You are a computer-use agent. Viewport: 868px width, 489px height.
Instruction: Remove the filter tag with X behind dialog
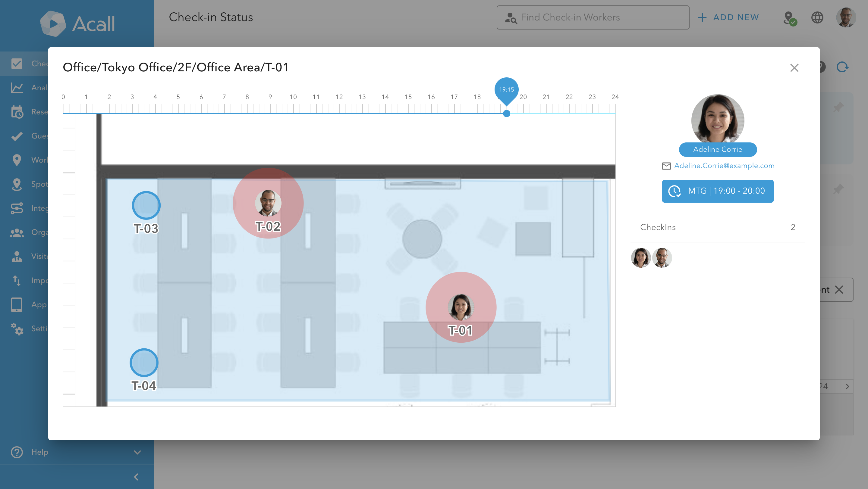[839, 290]
